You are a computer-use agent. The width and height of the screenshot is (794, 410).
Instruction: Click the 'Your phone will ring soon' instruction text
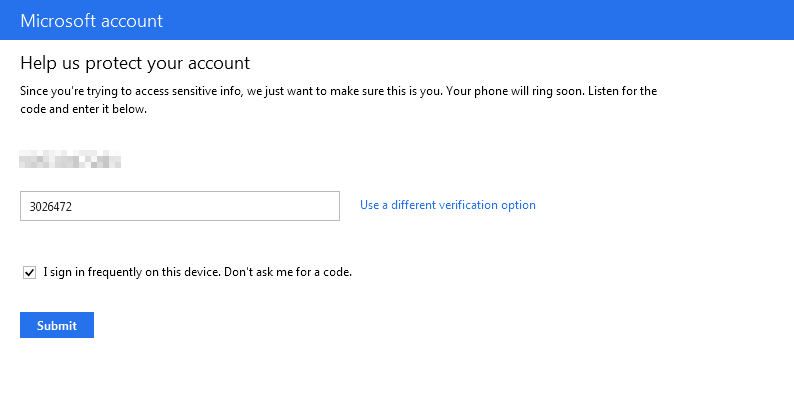point(532,91)
